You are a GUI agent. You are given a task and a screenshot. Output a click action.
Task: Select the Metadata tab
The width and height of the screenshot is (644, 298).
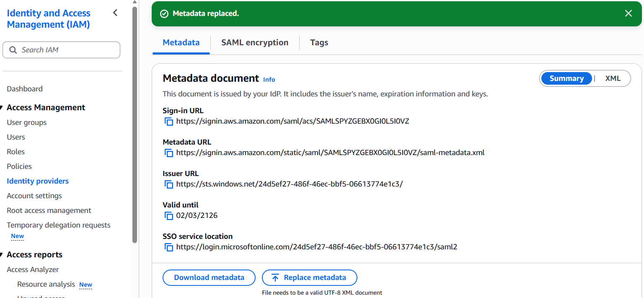point(181,42)
